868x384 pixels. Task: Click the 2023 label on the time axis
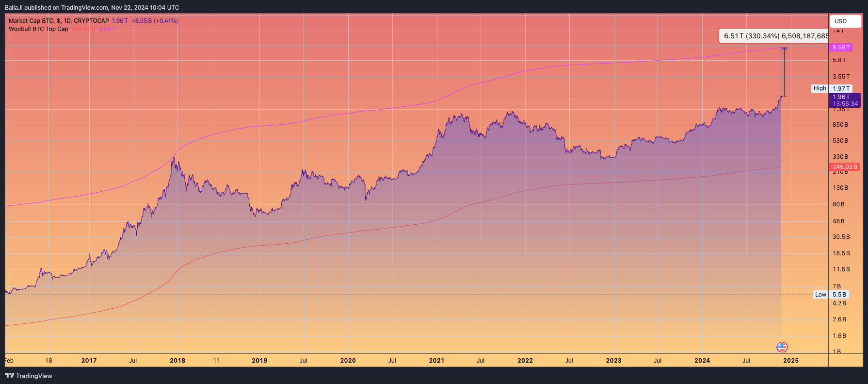[x=613, y=361]
